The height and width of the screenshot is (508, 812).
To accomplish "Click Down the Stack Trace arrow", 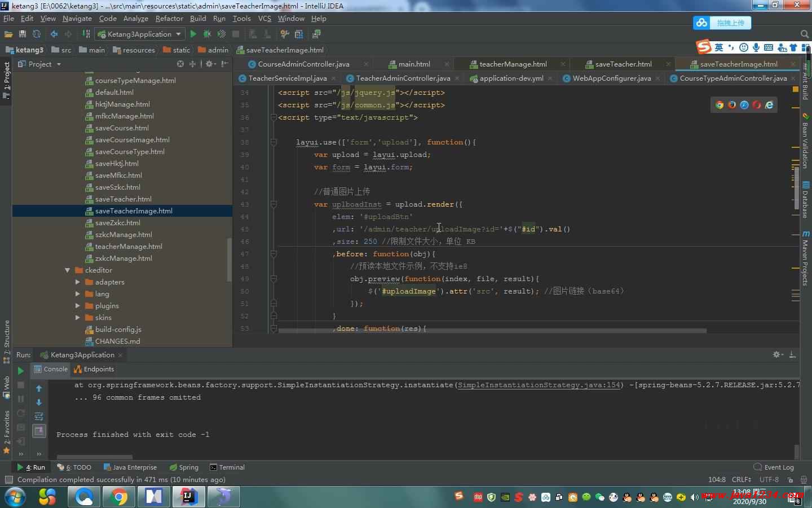I will pyautogui.click(x=39, y=402).
